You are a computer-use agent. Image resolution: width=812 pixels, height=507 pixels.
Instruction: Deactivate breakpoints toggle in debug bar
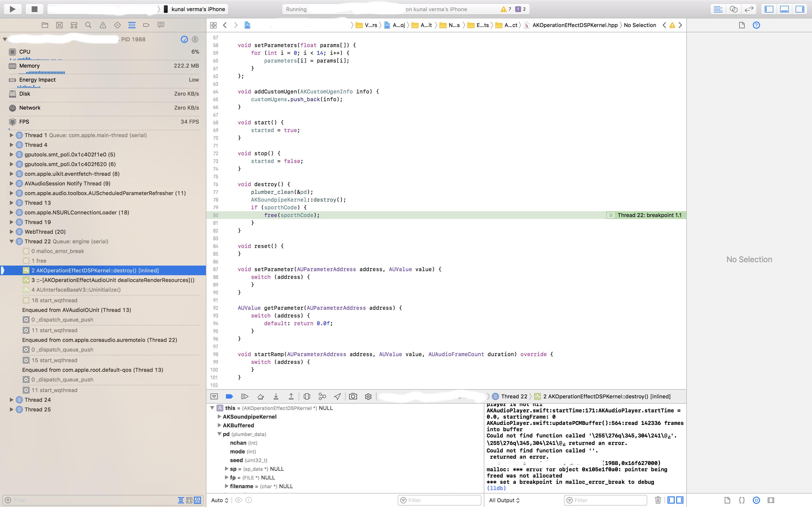pos(230,396)
